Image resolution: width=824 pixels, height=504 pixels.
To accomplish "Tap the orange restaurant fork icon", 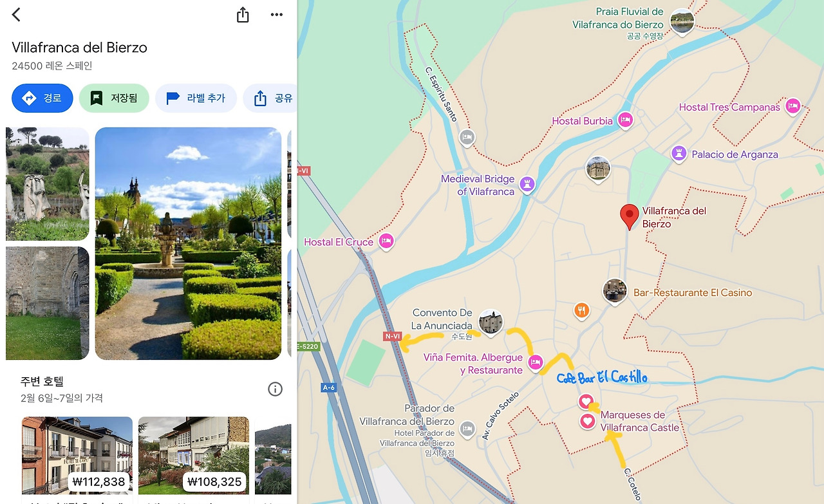I will pyautogui.click(x=582, y=311).
